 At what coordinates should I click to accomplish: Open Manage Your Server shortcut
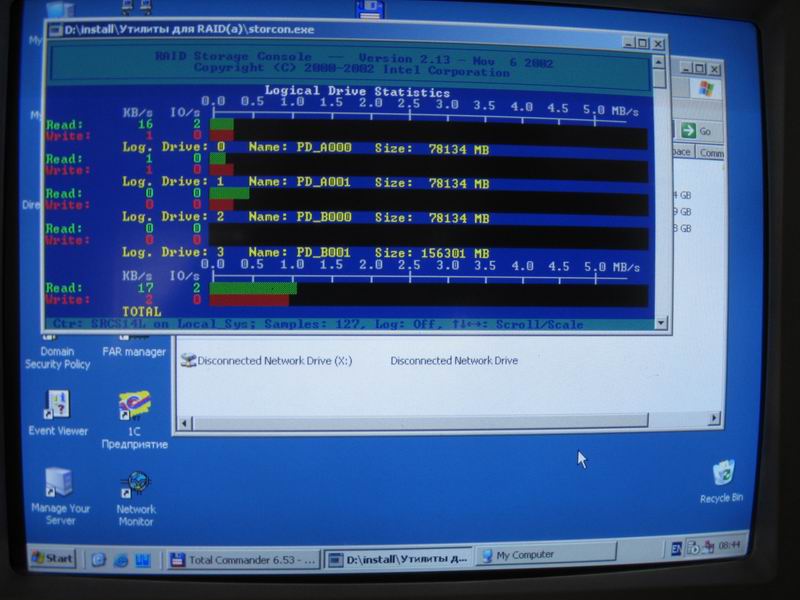tap(60, 496)
